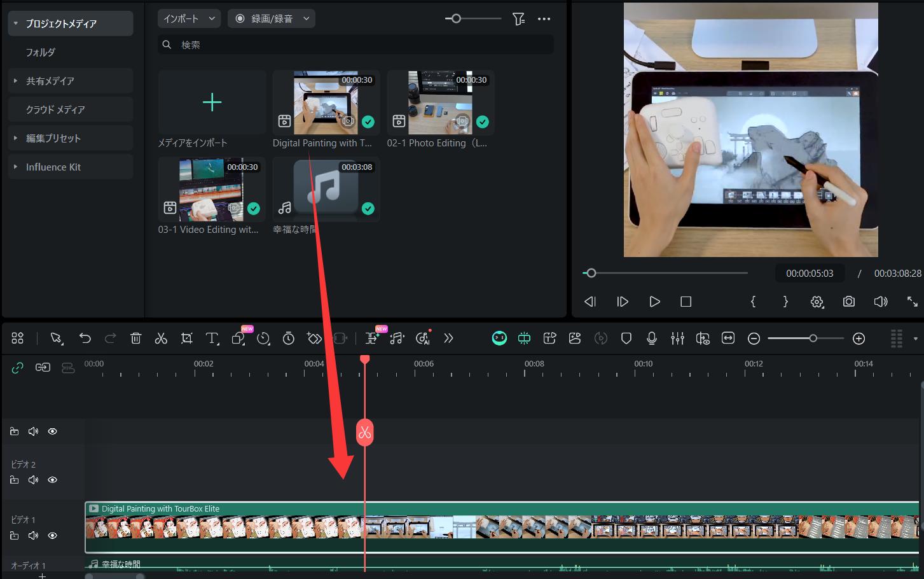This screenshot has width=924, height=579.
Task: Open Influence Kit in the sidebar
Action: [x=53, y=167]
